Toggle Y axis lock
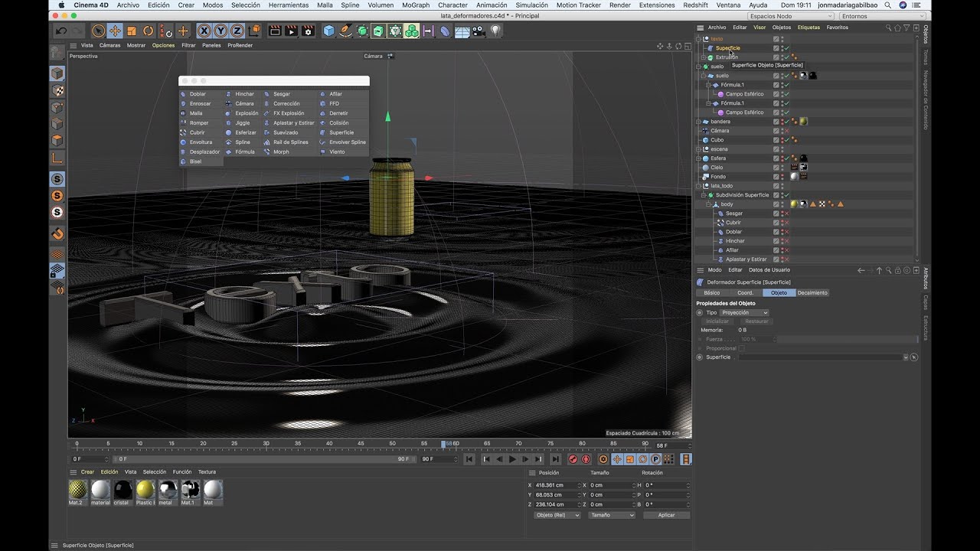Screen dimensions: 980x551 click(x=220, y=31)
